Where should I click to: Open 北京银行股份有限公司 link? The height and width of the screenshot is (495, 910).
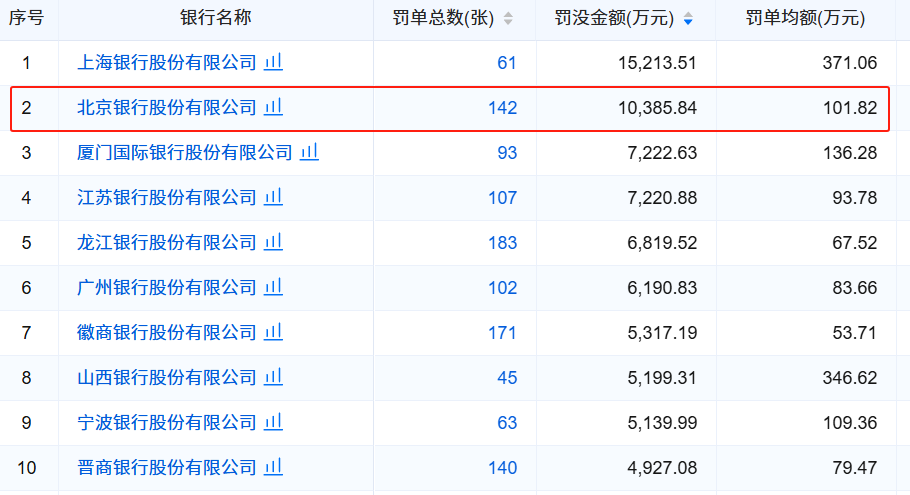(167, 108)
